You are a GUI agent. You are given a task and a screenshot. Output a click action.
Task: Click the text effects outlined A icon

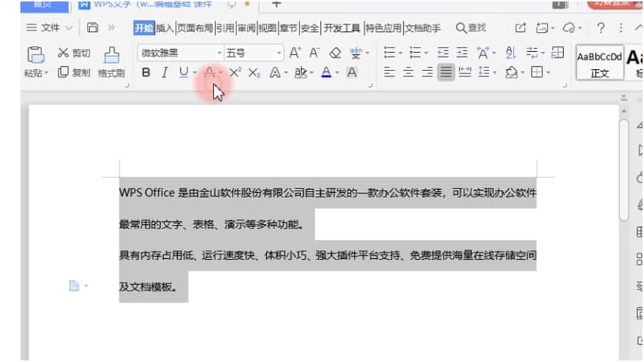(275, 73)
